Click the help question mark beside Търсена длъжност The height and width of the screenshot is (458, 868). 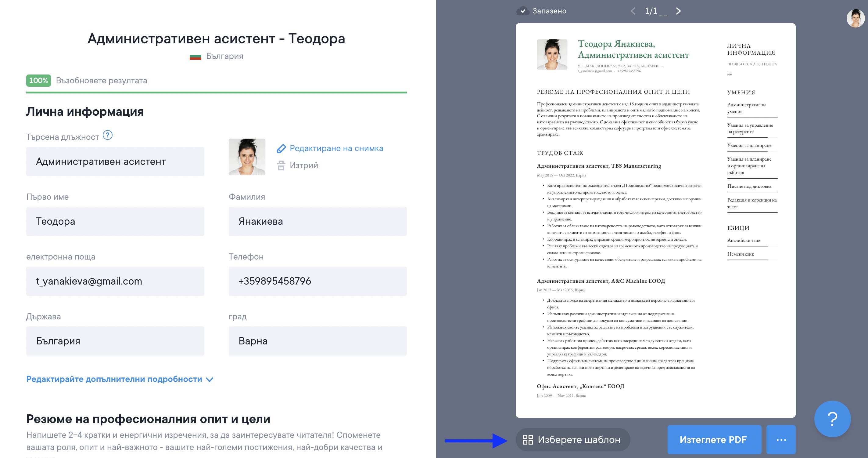pyautogui.click(x=107, y=135)
